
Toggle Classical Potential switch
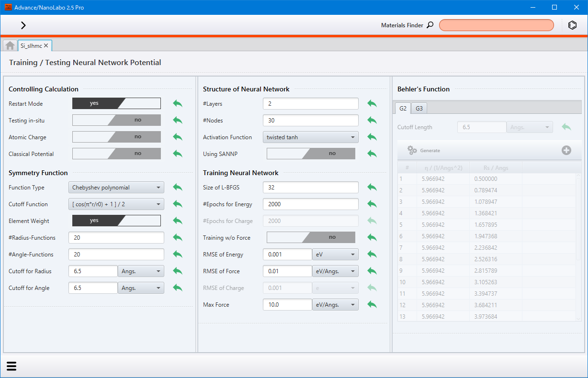(116, 154)
